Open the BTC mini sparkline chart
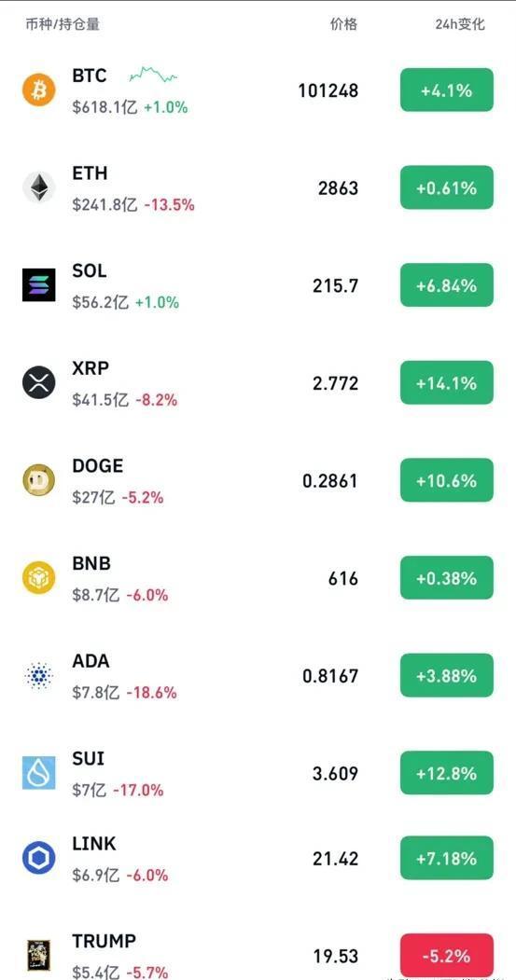Screen dimensions: 516x980 (x=153, y=75)
